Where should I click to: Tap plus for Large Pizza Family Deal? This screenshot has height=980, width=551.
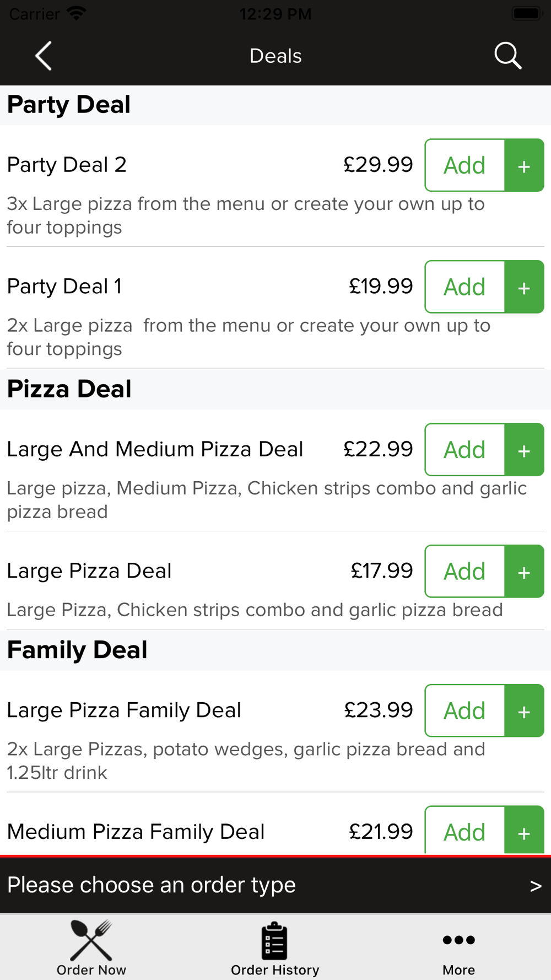pos(525,711)
